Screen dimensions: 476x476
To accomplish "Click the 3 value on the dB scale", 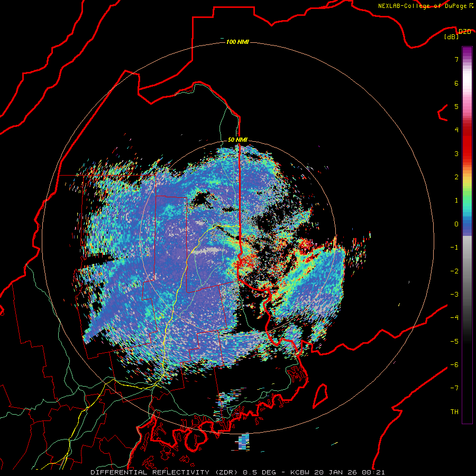I will (x=456, y=153).
